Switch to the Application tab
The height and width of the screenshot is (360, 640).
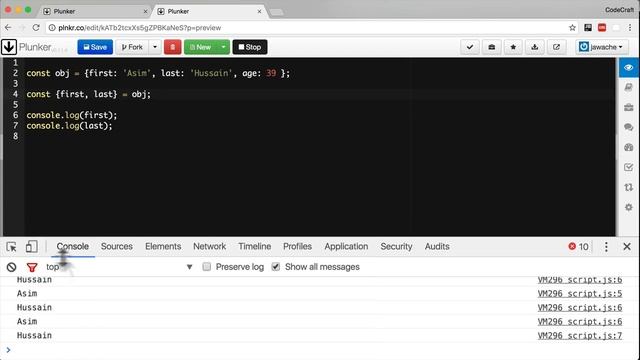coord(346,247)
